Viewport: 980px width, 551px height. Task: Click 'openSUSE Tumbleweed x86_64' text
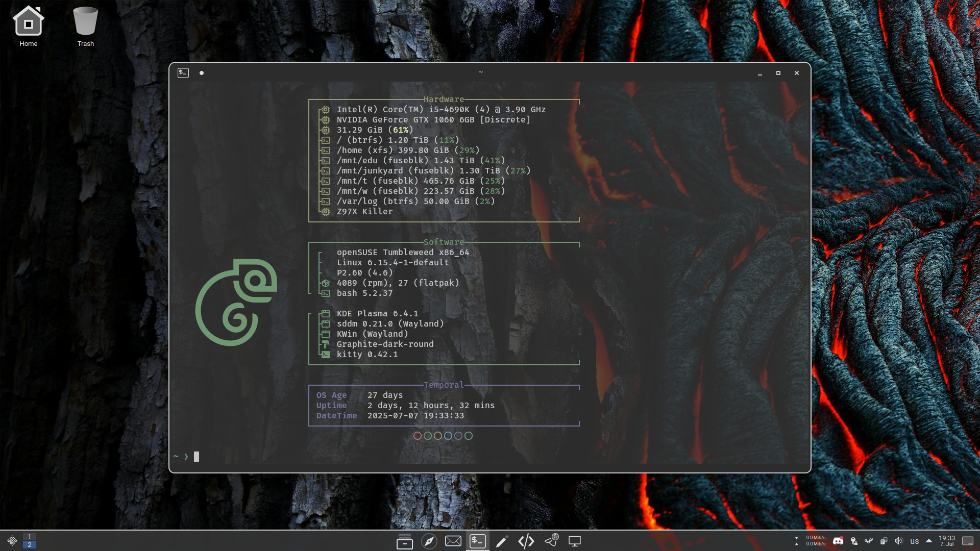(403, 253)
